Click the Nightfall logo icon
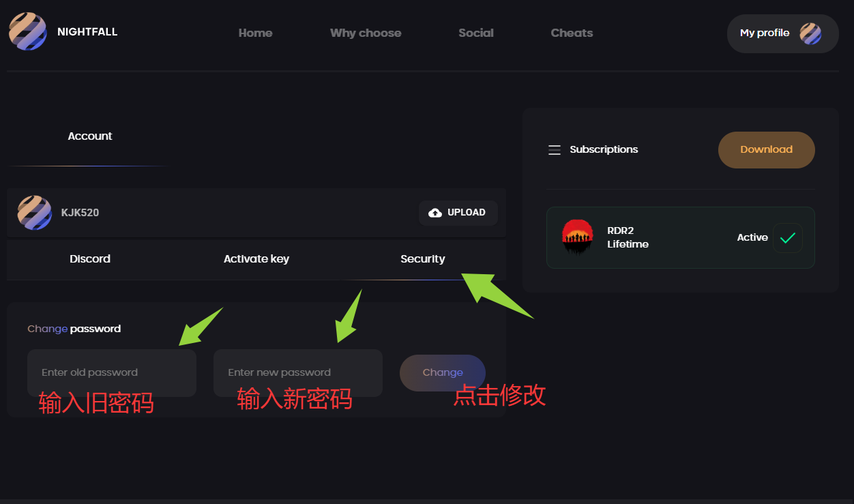 27,31
